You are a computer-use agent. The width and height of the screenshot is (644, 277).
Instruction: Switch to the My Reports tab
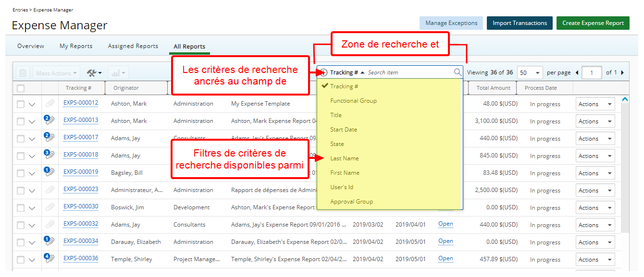[x=76, y=46]
